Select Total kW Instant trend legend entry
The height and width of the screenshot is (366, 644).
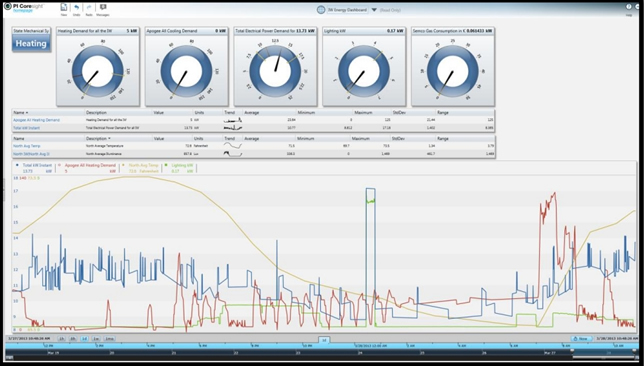coord(34,168)
